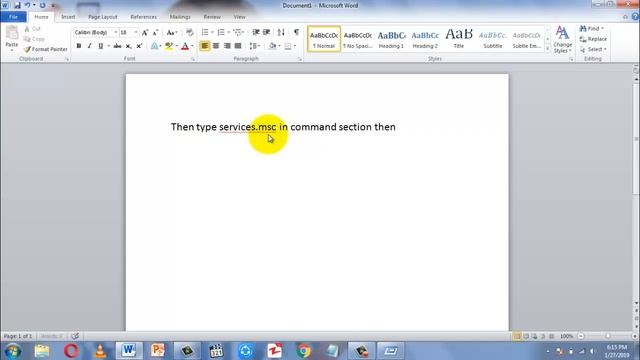Click Increase Indent icon
This screenshot has width=640, height=360.
pos(267,32)
